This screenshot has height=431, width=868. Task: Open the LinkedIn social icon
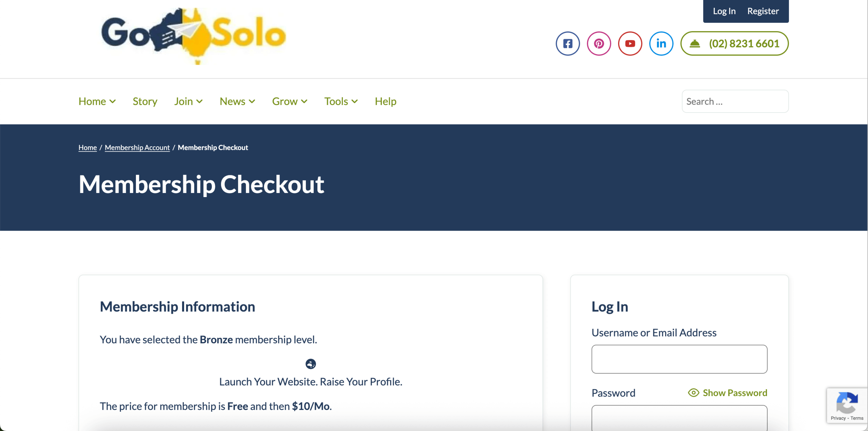point(661,43)
